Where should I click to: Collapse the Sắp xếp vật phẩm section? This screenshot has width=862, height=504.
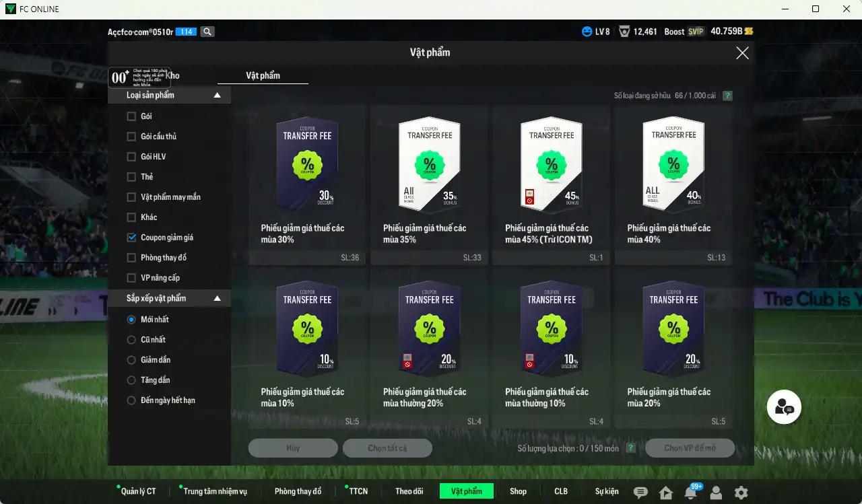click(217, 298)
